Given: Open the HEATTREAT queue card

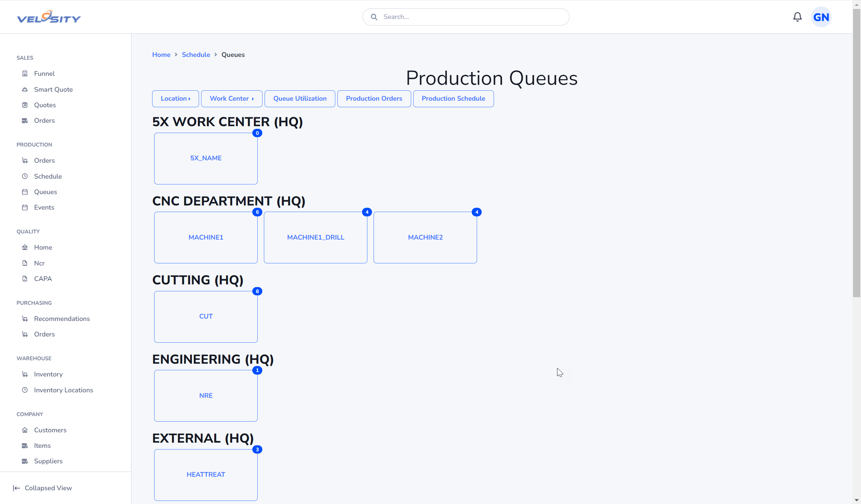Looking at the screenshot, I should coord(206,475).
